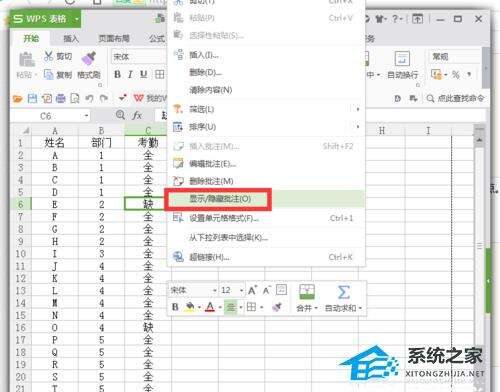Click the 点此查找命令 search command box
This screenshot has height=392, width=500.
455,98
